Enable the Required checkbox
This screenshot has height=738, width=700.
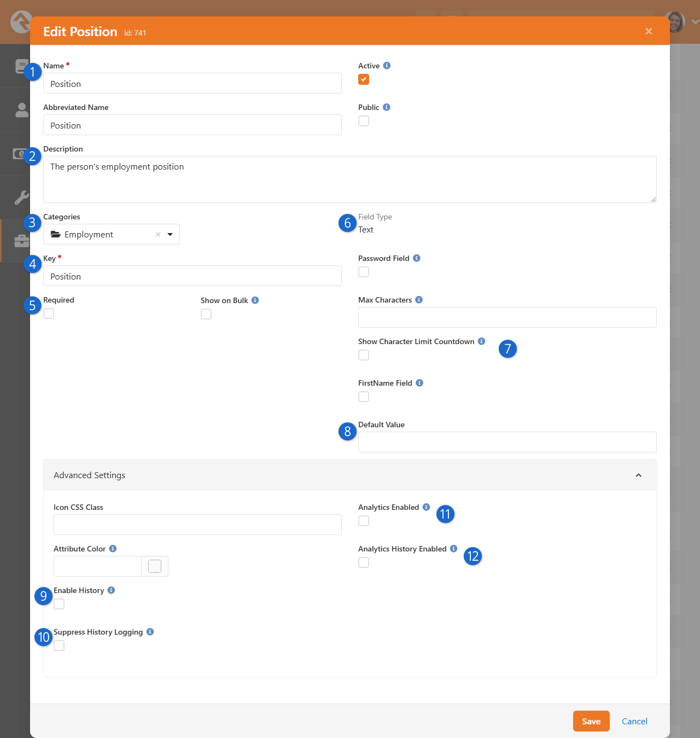click(49, 313)
